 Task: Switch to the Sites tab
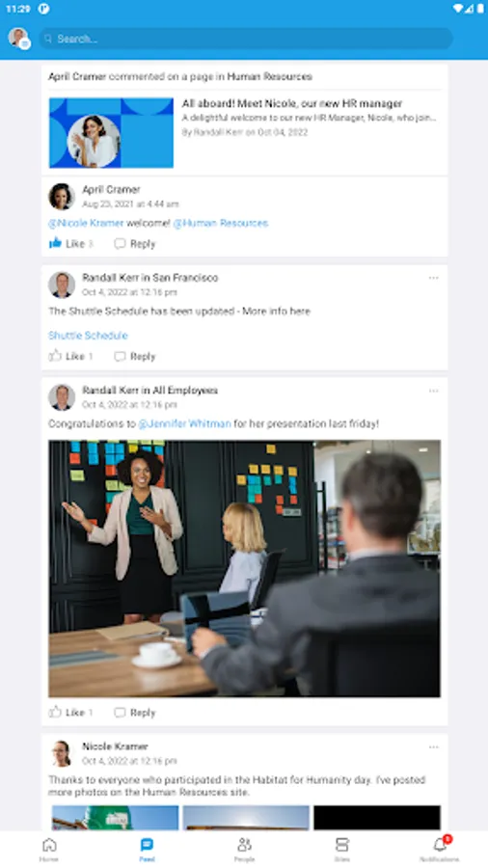pyautogui.click(x=342, y=849)
